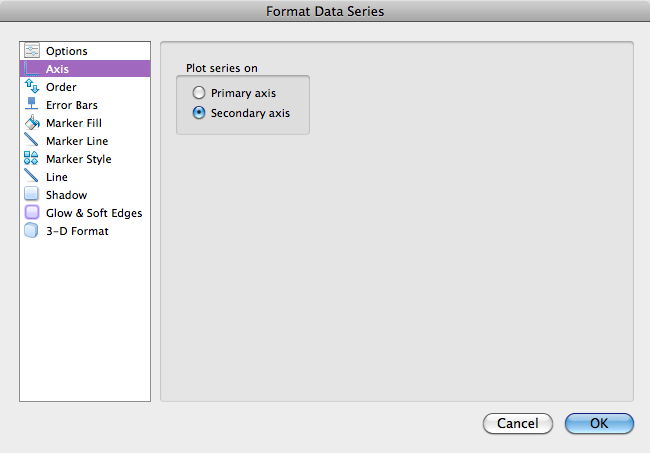Click the 'Primary axis' text label
650x453 pixels.
click(243, 93)
